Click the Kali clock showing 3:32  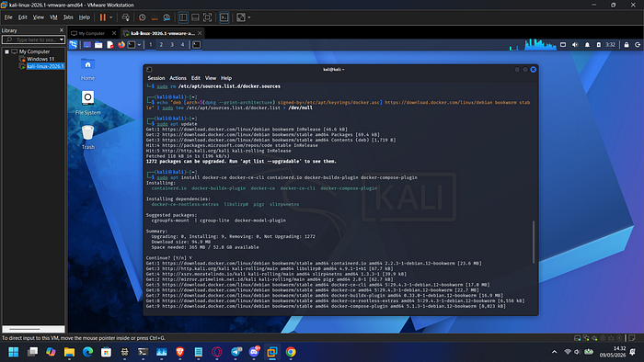point(610,45)
